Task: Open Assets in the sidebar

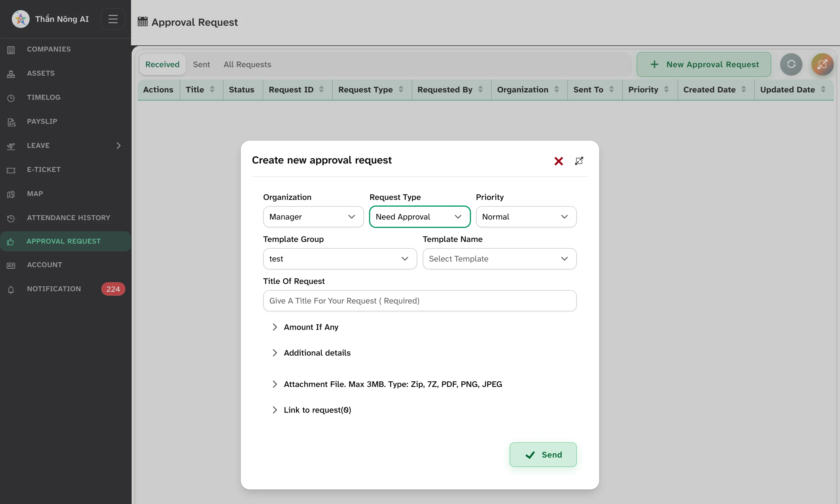Action: click(66, 73)
